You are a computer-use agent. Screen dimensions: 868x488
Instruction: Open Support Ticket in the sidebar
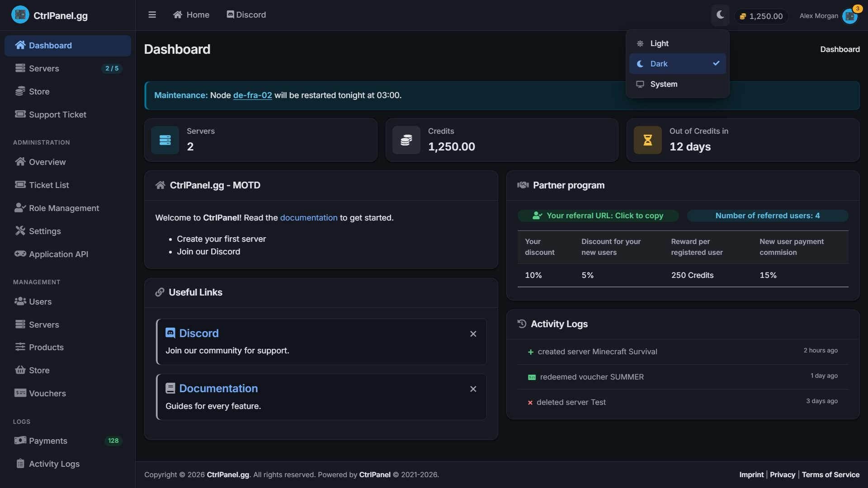68,115
